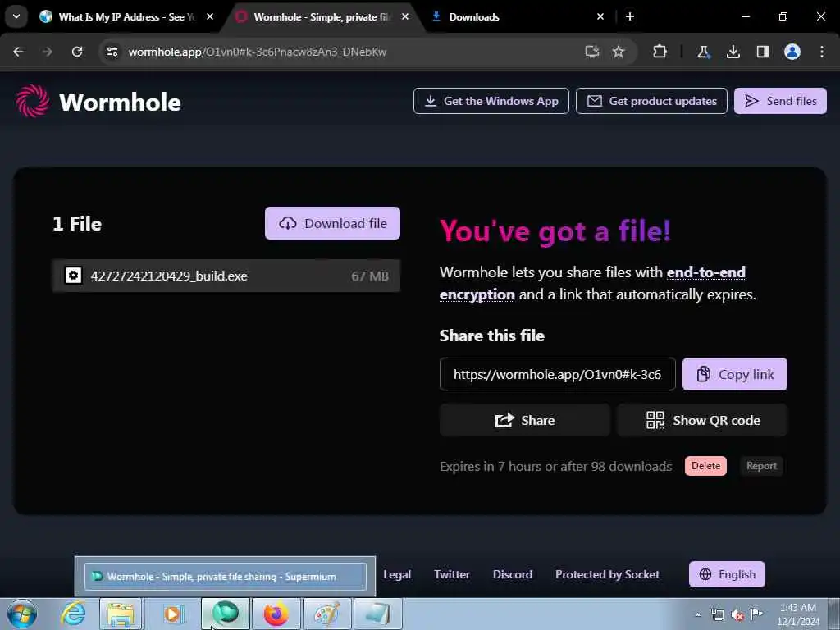Click the taskbar clock showing 1:43 AM

point(797,614)
